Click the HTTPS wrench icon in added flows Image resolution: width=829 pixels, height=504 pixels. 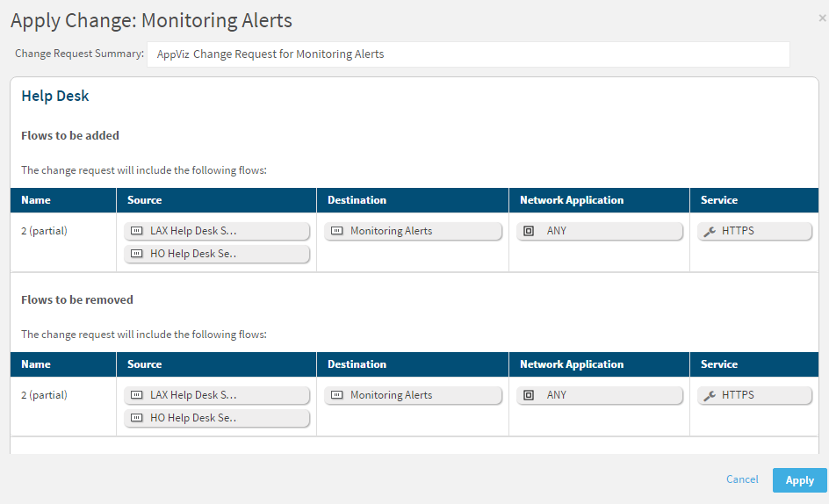(x=710, y=231)
